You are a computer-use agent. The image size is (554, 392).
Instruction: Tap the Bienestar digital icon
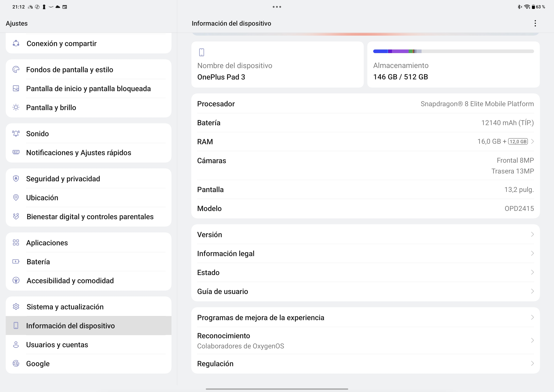tap(16, 217)
